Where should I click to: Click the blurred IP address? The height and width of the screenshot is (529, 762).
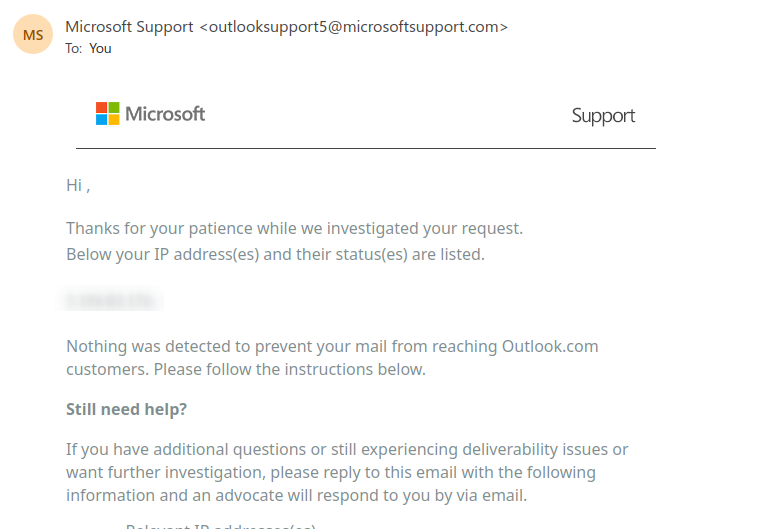pos(113,299)
